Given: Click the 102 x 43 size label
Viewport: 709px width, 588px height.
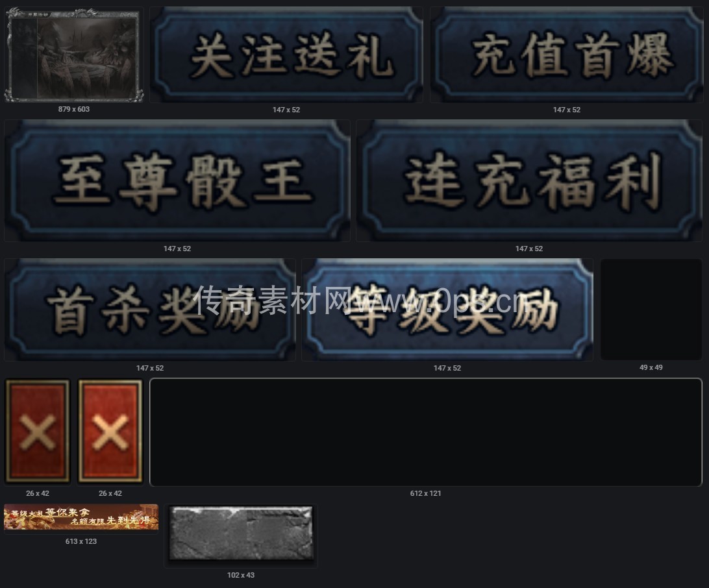Looking at the screenshot, I should tap(240, 576).
